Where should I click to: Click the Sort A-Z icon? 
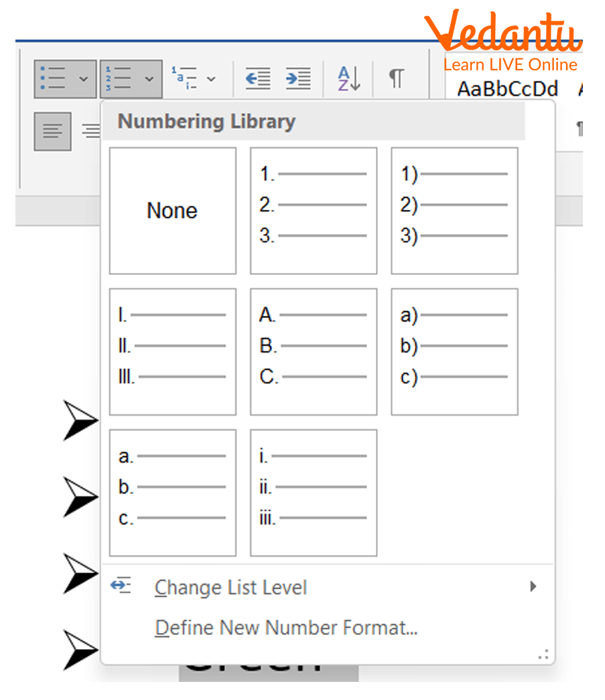[349, 78]
